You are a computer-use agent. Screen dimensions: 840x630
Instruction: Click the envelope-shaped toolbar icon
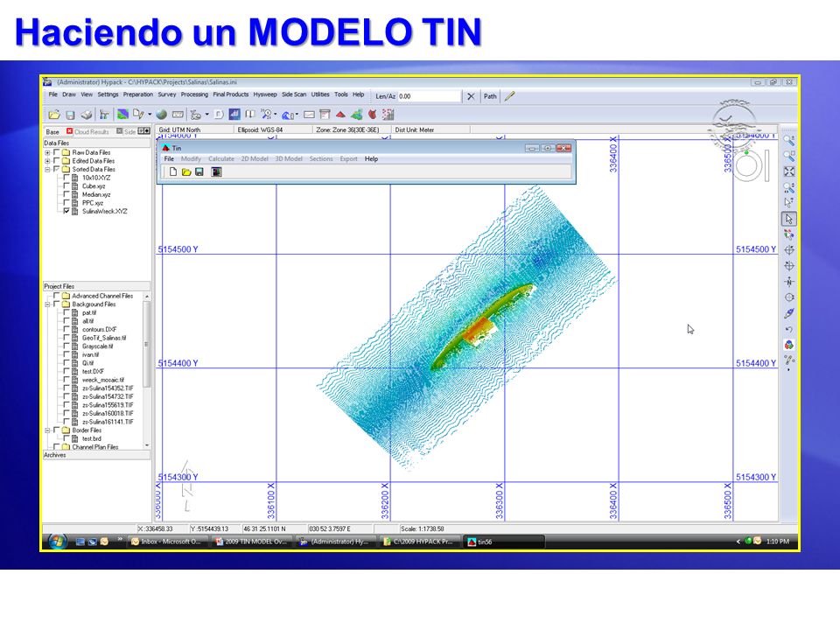coord(309,115)
